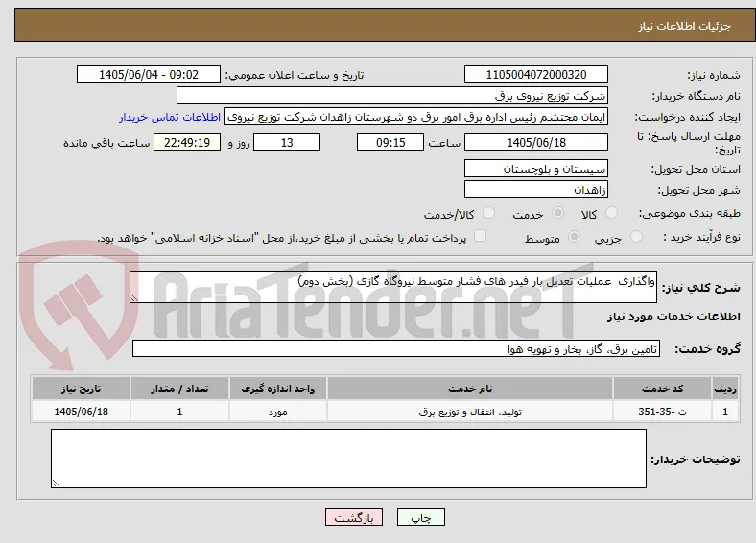This screenshot has width=756, height=543.
Task: Click the buyer notes text area
Action: point(348,459)
